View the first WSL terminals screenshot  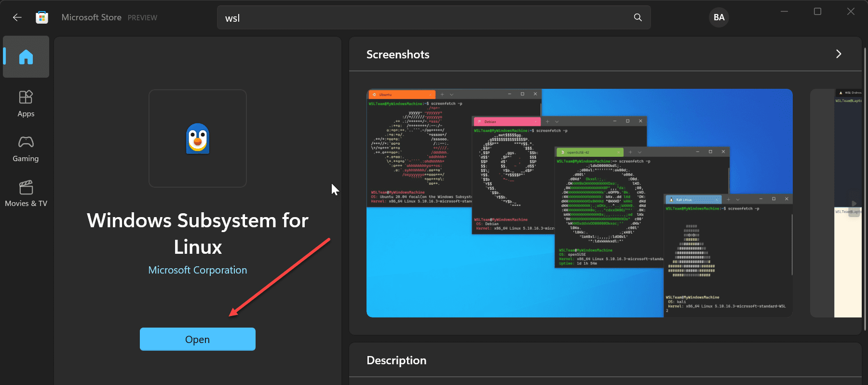(x=580, y=203)
